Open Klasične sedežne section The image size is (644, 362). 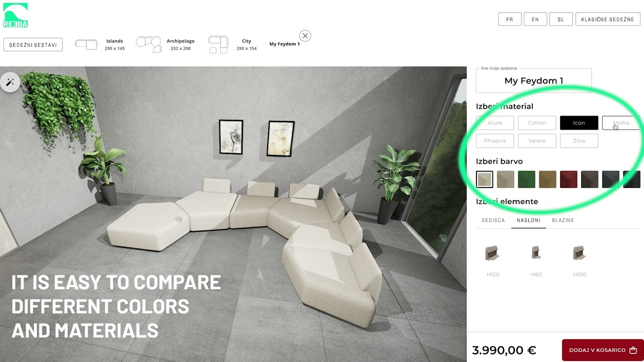pyautogui.click(x=608, y=19)
